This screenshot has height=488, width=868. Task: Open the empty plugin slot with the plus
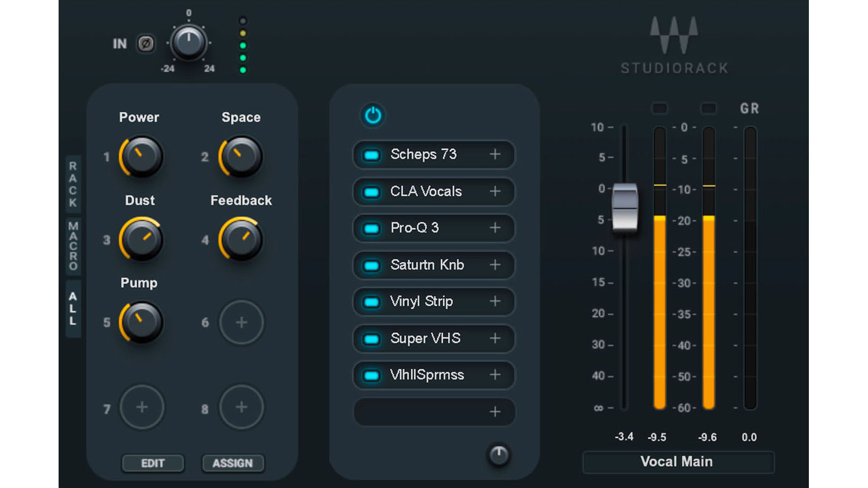click(x=495, y=412)
